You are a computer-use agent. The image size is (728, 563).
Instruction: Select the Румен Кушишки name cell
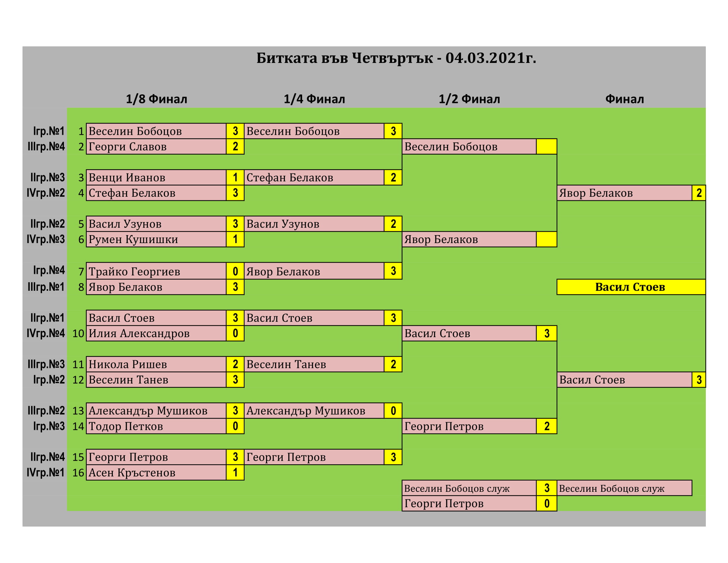pos(156,239)
